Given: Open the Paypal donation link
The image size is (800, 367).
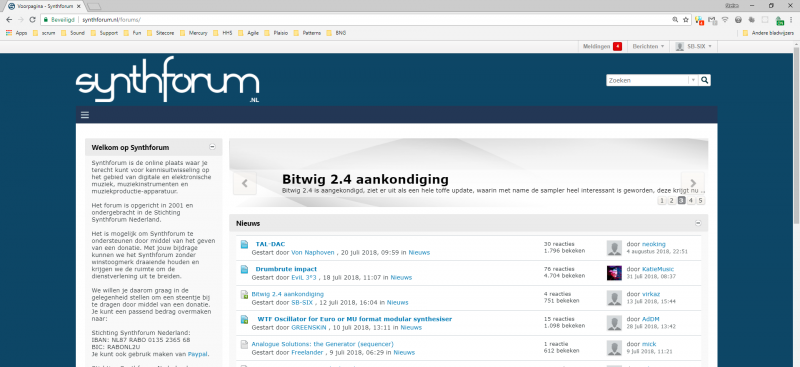Looking at the screenshot, I should point(197,354).
